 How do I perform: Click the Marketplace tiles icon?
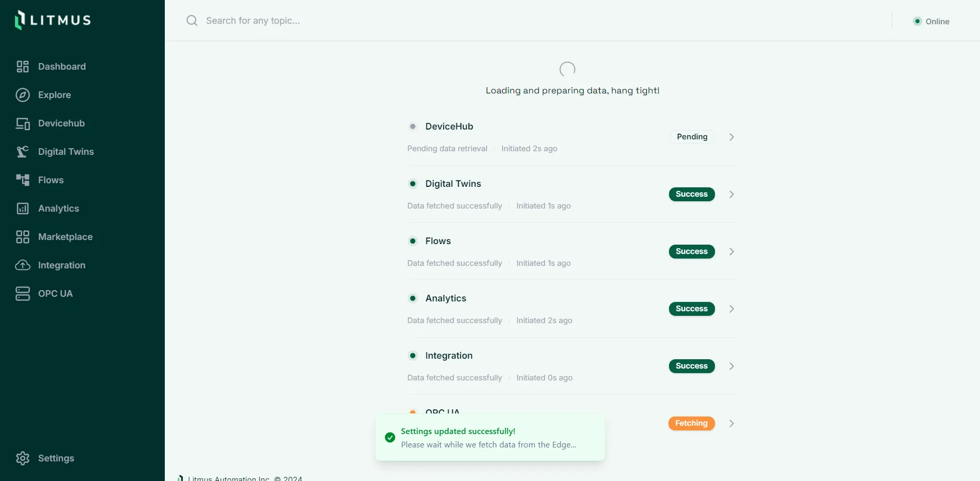click(23, 237)
